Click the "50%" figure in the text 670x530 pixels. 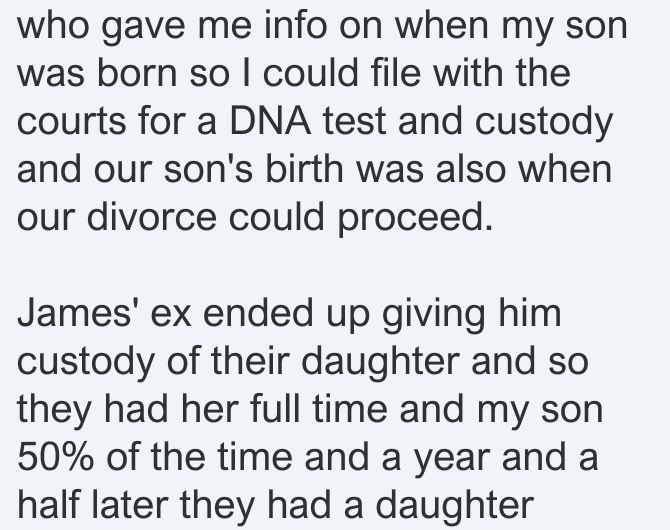[x=55, y=457]
